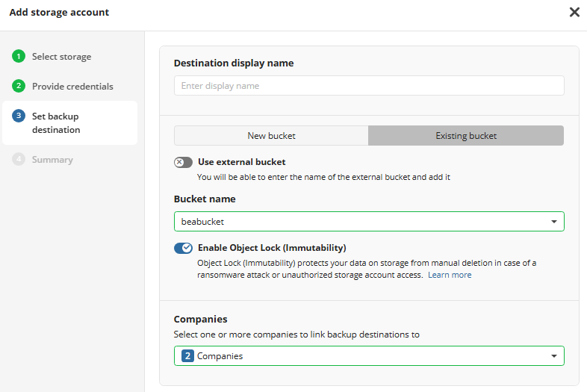Click the Use external bucket label text
The image size is (587, 392).
pyautogui.click(x=241, y=162)
